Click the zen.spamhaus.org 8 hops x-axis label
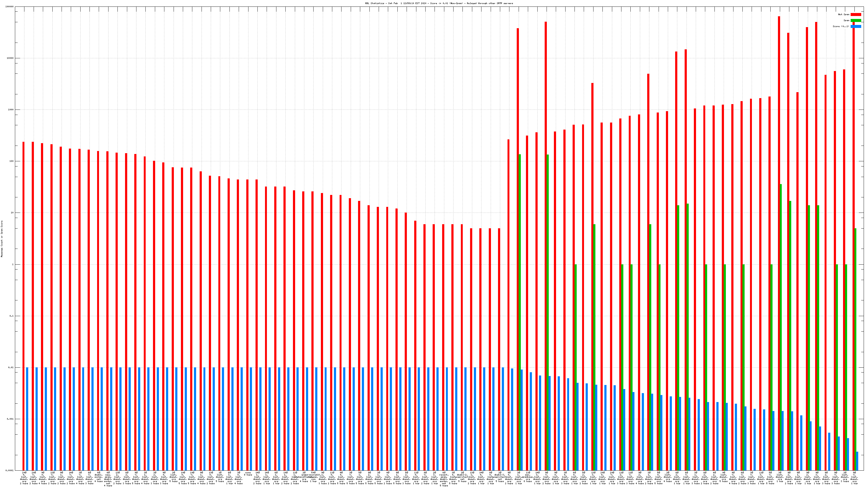The width and height of the screenshot is (868, 488). coord(528,477)
